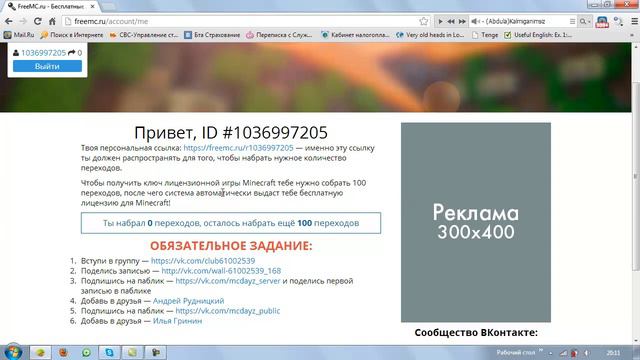
Task: Open the vk.com/wall-61002539_168 post link
Action: pyautogui.click(x=221, y=271)
